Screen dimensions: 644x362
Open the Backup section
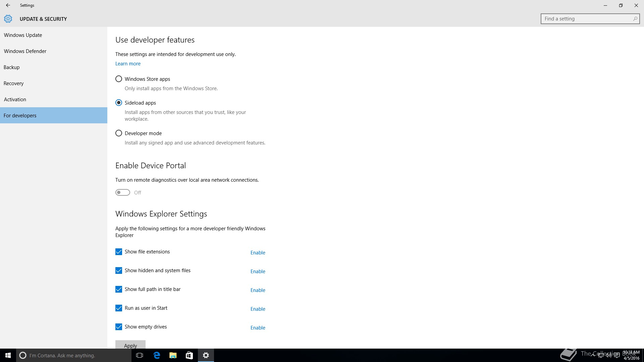pyautogui.click(x=54, y=67)
